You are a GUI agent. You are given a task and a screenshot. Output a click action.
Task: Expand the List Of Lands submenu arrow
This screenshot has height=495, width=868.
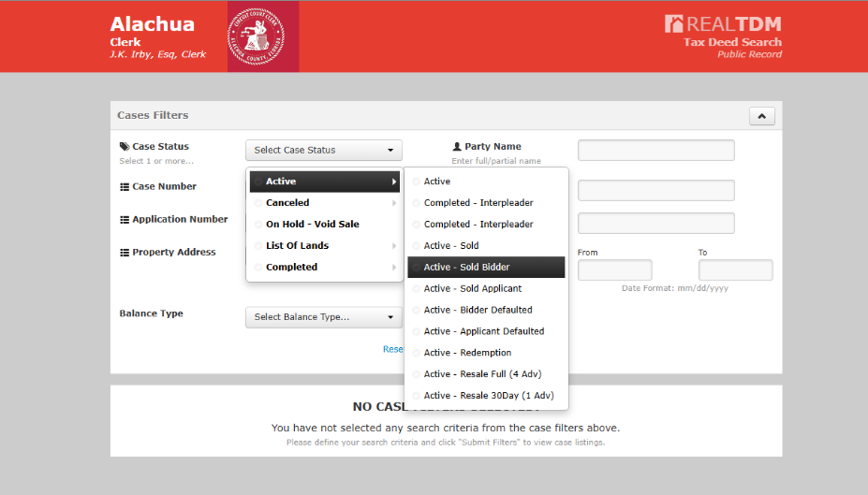pyautogui.click(x=393, y=245)
